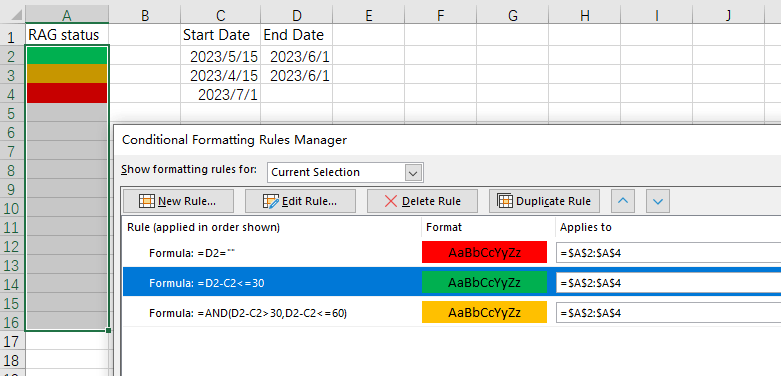Click the green format preview swatch
The width and height of the screenshot is (781, 376).
[484, 282]
